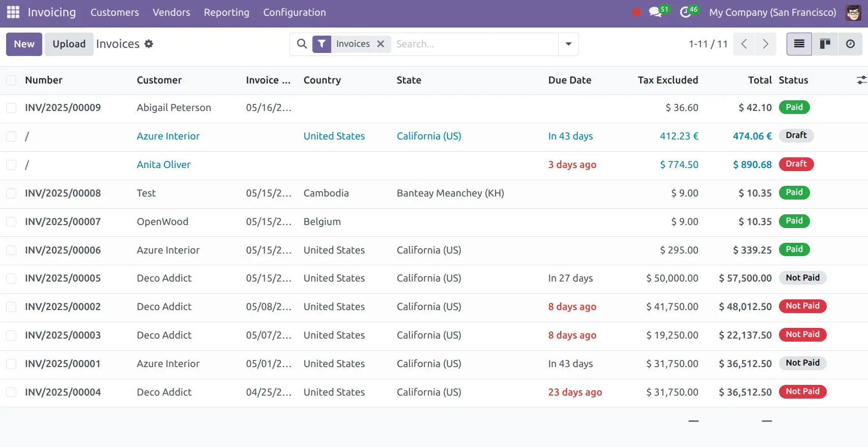Open invoice INV/2025/00004

click(x=63, y=392)
